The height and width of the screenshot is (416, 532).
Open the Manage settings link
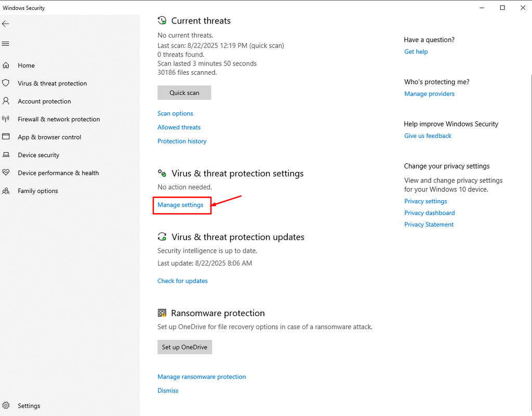180,205
